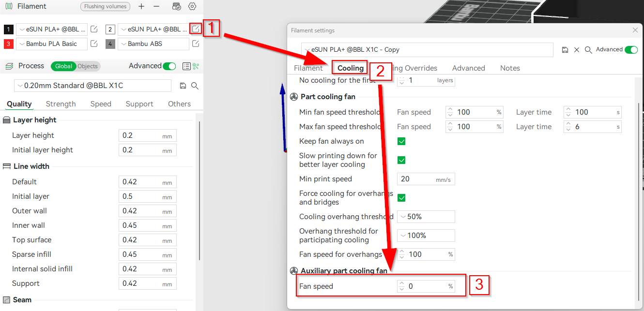
Task: Edit preset icon for filament slot 2
Action: (x=195, y=29)
